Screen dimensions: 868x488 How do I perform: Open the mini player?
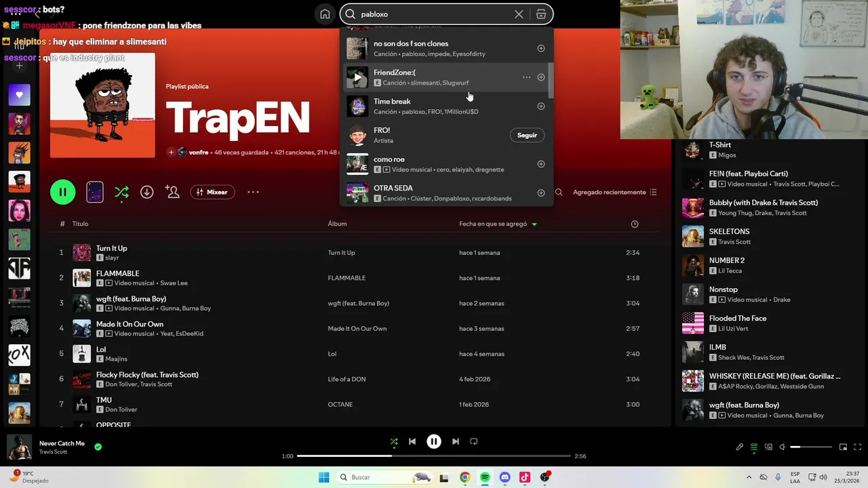tap(844, 447)
